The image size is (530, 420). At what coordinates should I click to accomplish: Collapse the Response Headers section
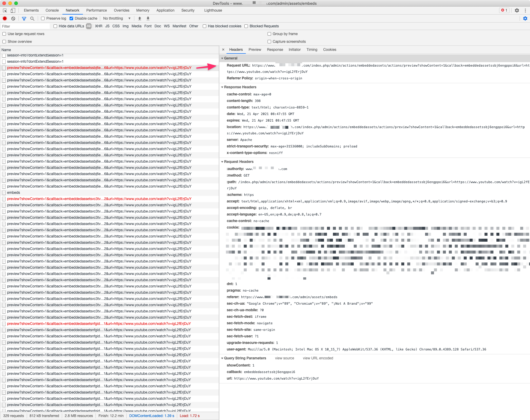222,87
